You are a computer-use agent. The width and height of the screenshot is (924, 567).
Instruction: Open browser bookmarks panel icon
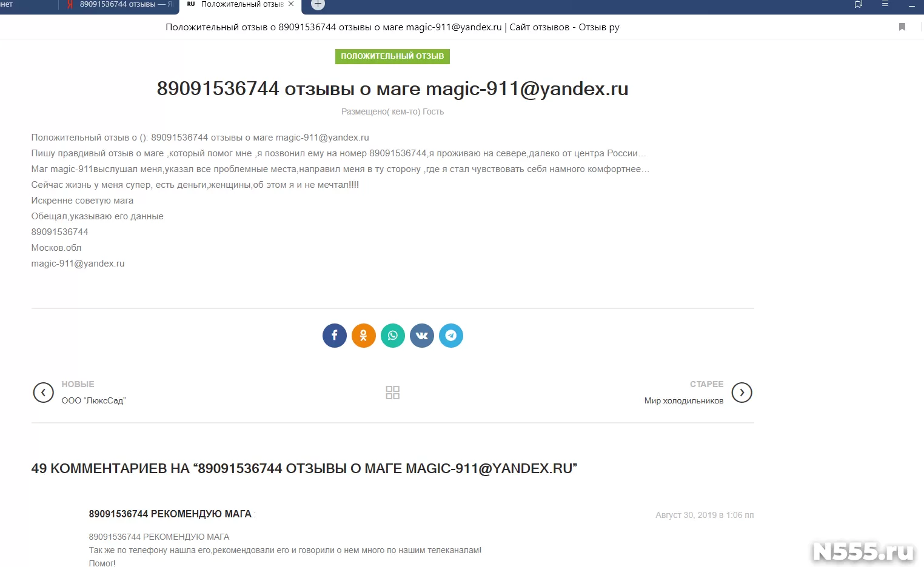[859, 4]
